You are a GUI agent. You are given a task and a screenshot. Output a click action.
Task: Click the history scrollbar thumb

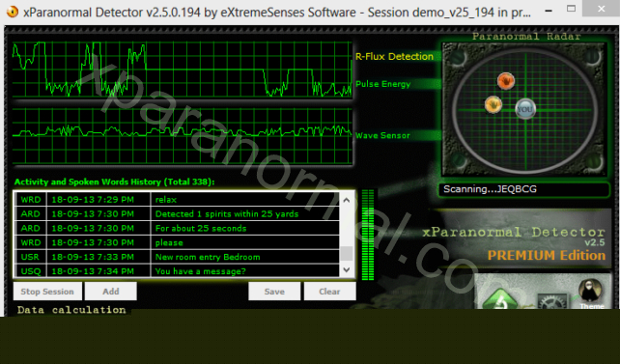pos(347,253)
